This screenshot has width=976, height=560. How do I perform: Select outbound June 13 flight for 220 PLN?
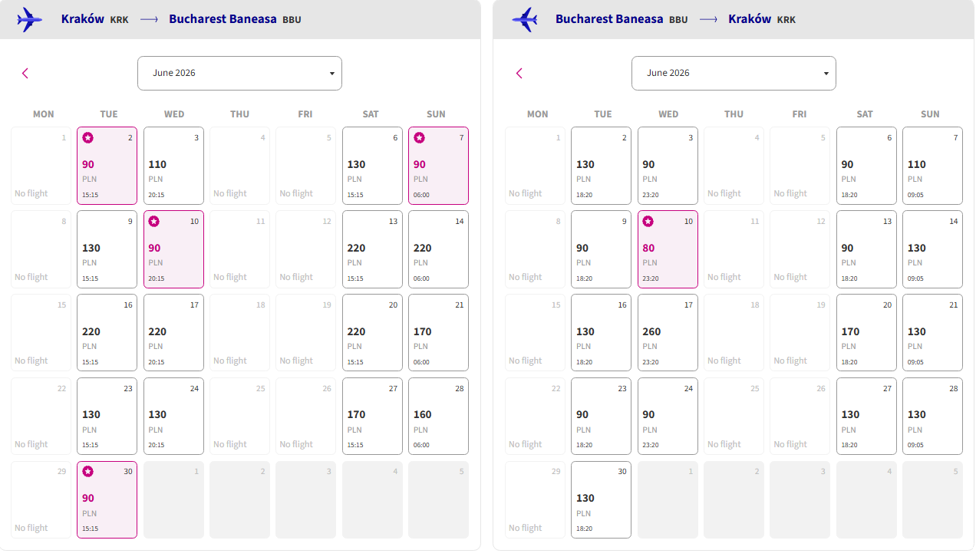(372, 249)
